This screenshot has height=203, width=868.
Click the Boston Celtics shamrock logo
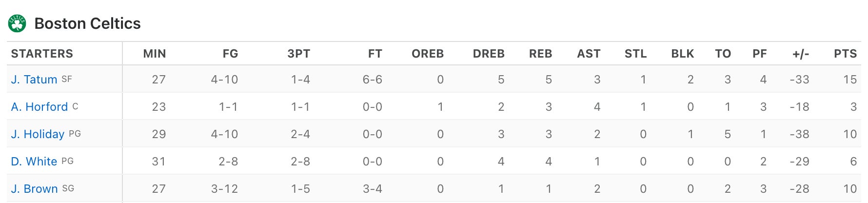pos(17,23)
